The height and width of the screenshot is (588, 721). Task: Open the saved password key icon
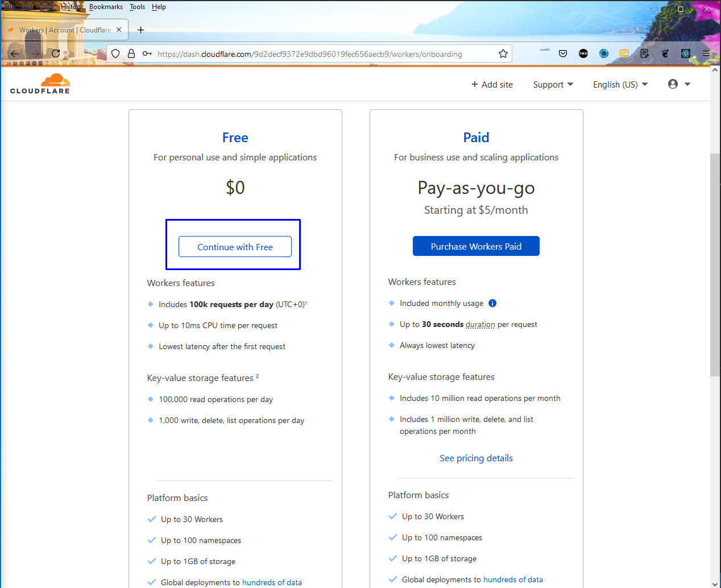(x=147, y=53)
